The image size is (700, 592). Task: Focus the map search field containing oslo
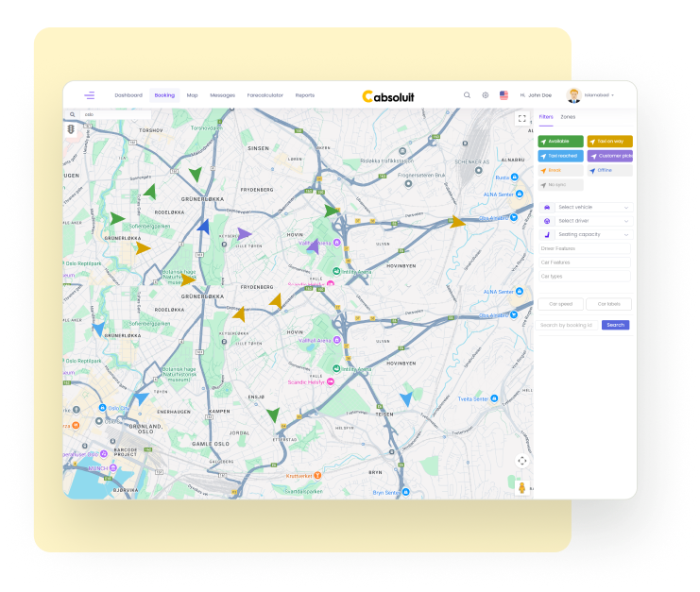[x=115, y=114]
